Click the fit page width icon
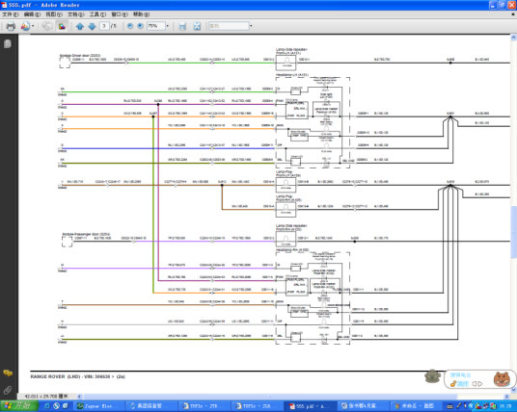The image size is (517, 412). coord(182,26)
